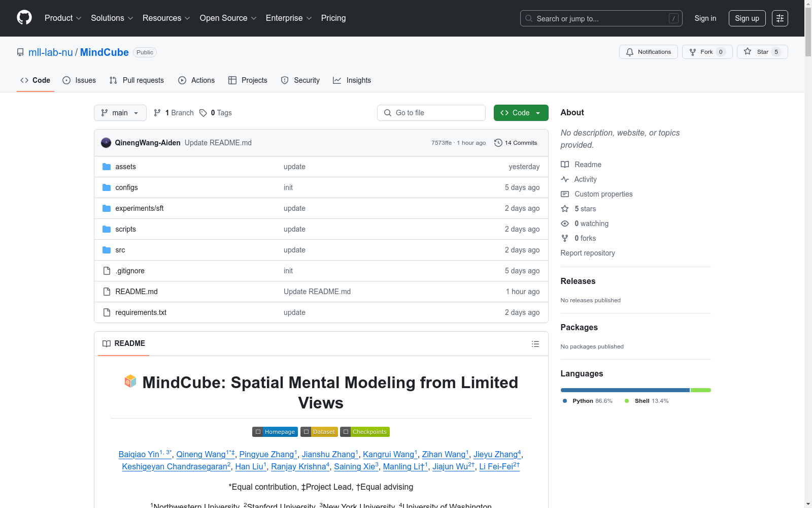Open the Pricing page
Screen dimensions: 812x508
coord(333,18)
